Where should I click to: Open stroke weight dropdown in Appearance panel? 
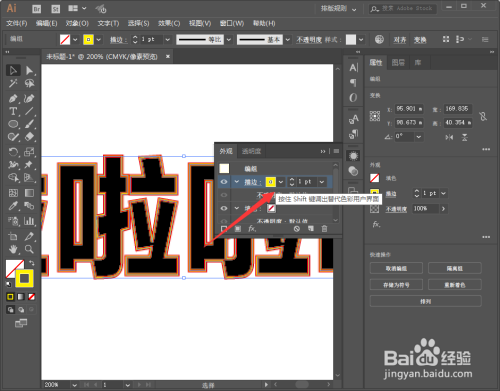(322, 182)
